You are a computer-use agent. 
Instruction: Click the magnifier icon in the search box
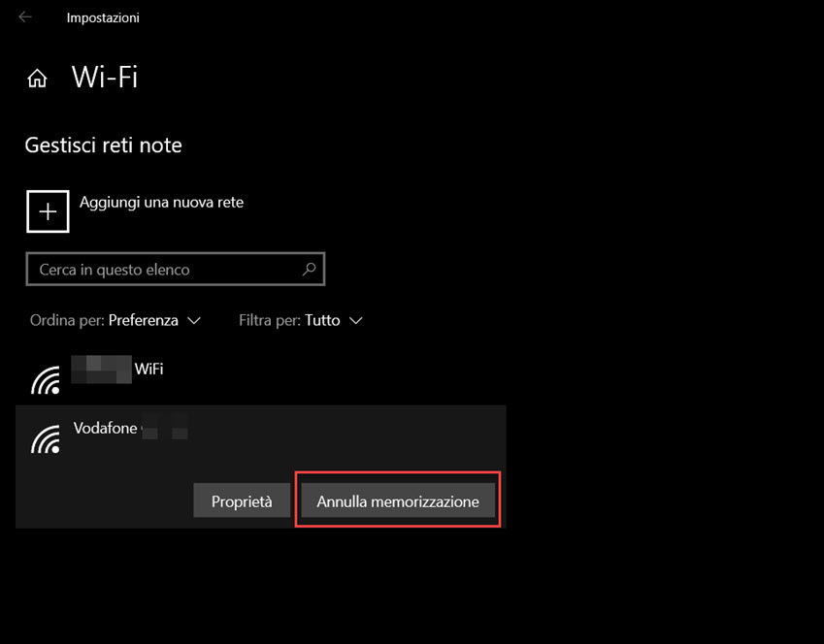[308, 269]
